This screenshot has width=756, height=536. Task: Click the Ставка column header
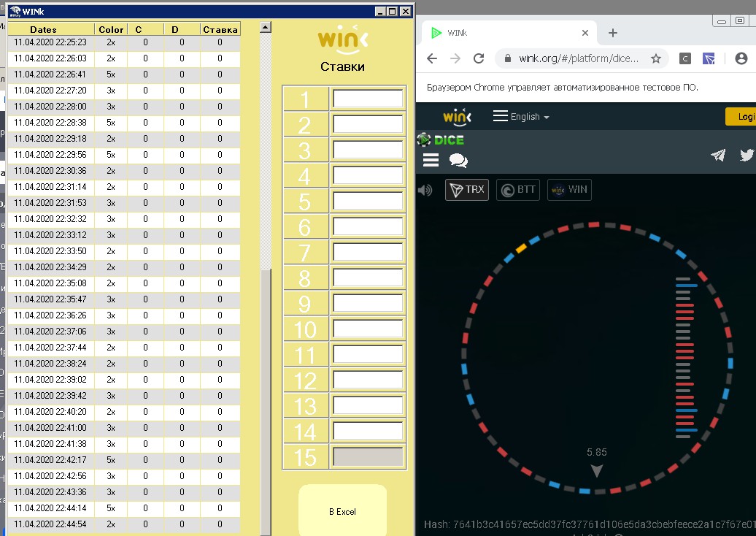(220, 29)
